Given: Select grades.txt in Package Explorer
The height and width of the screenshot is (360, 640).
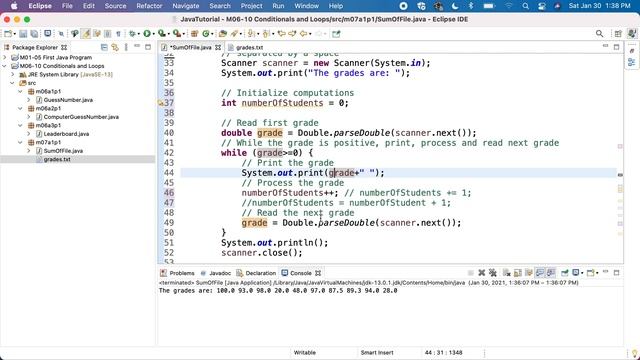Looking at the screenshot, I should coord(57,159).
